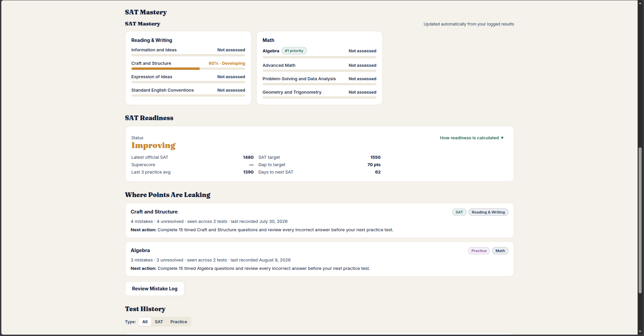The height and width of the screenshot is (336, 644).
Task: Click the Last 3 practice avg 1390
Action: [248, 172]
